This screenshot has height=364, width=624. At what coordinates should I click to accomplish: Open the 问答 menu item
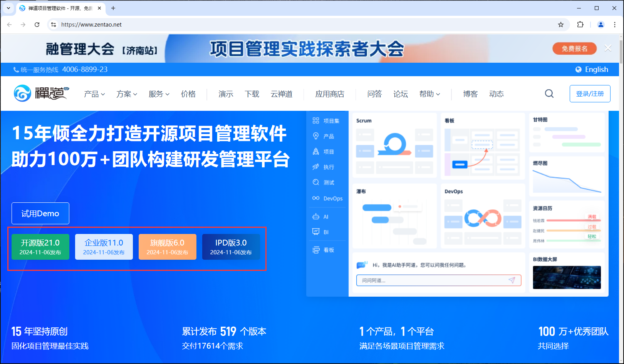(374, 94)
